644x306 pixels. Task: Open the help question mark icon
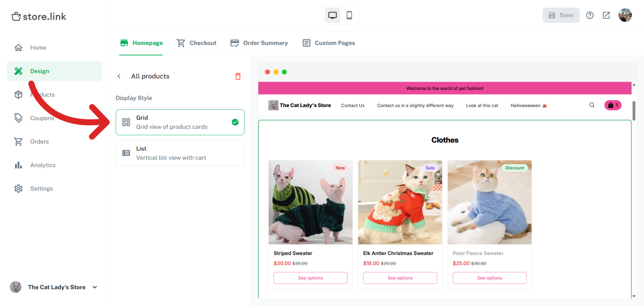(x=590, y=15)
